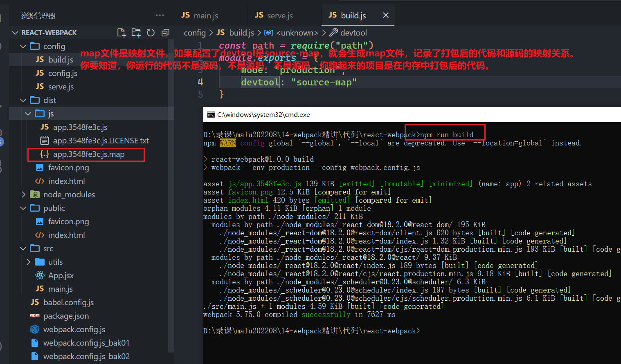The image size is (621, 364).
Task: Collapse the config folder chevron
Action: [x=23, y=46]
